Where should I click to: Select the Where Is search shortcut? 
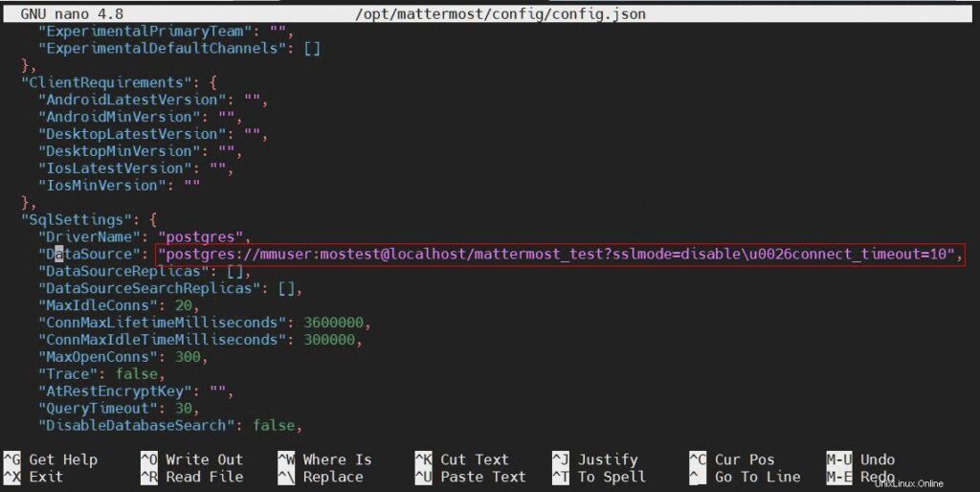(337, 459)
